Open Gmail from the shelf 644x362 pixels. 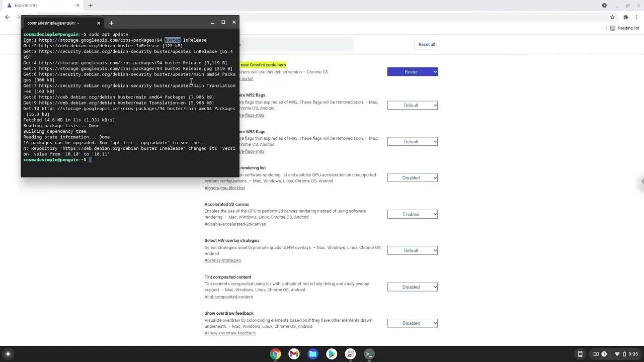[294, 354]
